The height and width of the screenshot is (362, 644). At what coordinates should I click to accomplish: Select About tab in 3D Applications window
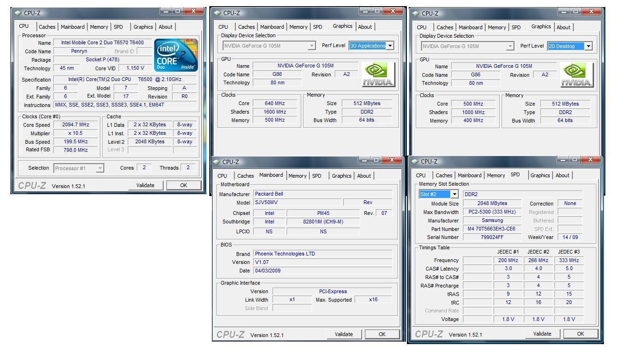[x=365, y=27]
